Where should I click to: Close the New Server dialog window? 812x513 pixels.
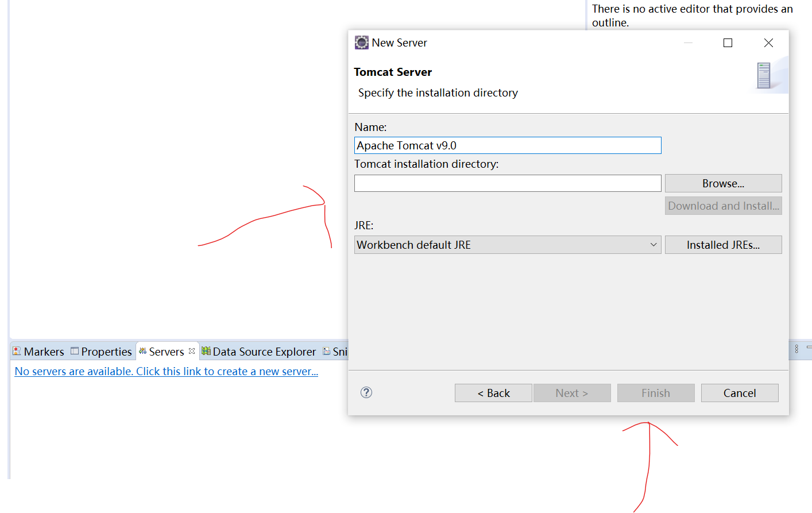(x=768, y=43)
